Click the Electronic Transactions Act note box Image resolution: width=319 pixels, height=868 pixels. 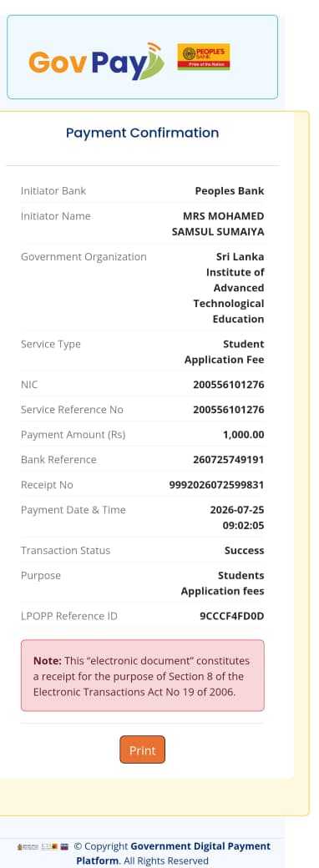pyautogui.click(x=142, y=675)
